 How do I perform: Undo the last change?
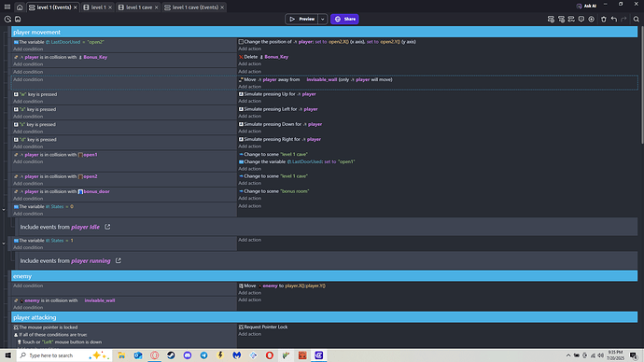click(x=613, y=19)
